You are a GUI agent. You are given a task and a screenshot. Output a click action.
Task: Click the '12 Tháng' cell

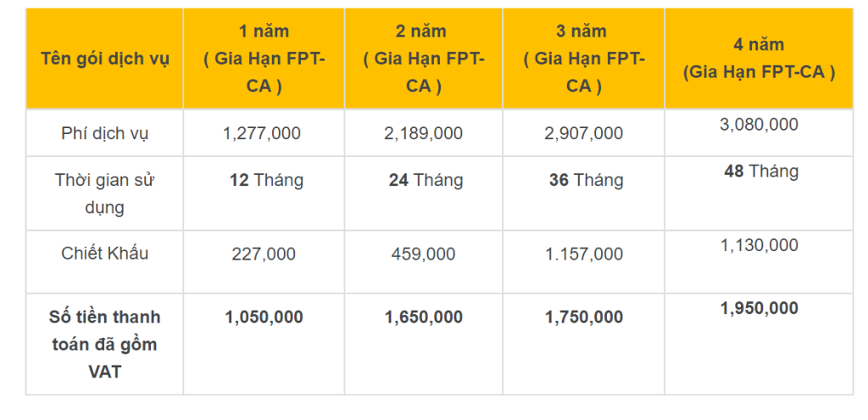point(266,181)
